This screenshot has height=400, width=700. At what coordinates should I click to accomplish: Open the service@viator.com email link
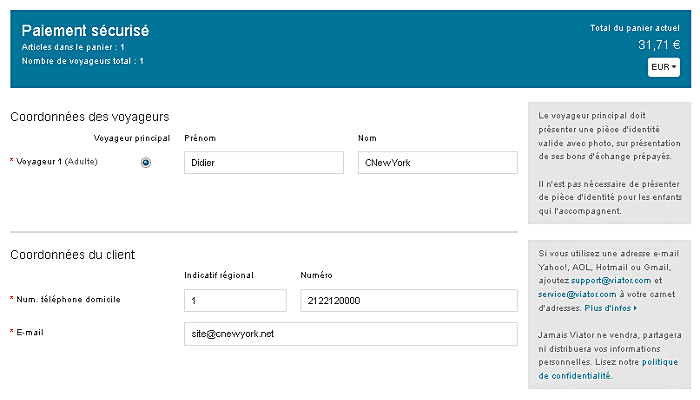pos(577,294)
